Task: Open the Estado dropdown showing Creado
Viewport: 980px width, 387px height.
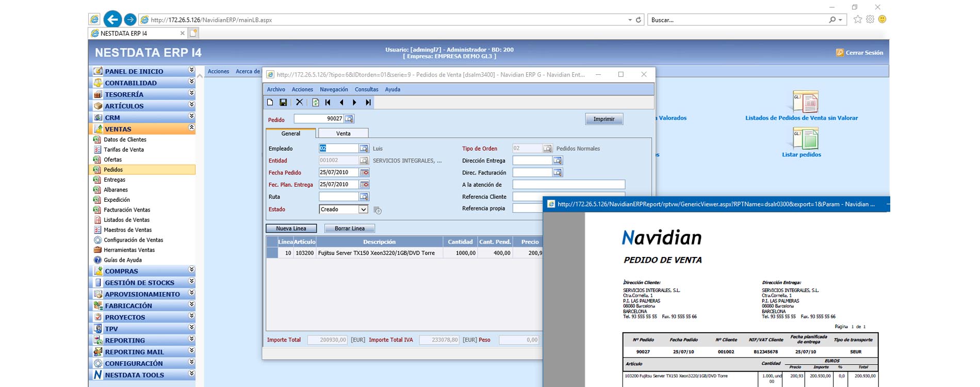Action: (x=363, y=209)
